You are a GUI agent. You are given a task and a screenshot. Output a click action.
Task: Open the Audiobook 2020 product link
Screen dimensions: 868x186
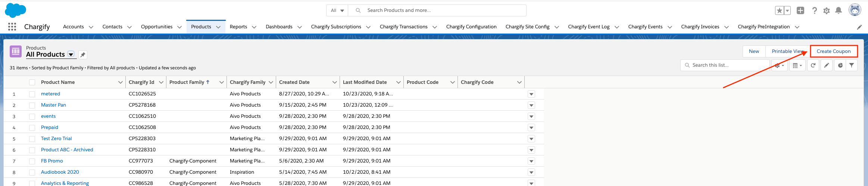click(60, 172)
